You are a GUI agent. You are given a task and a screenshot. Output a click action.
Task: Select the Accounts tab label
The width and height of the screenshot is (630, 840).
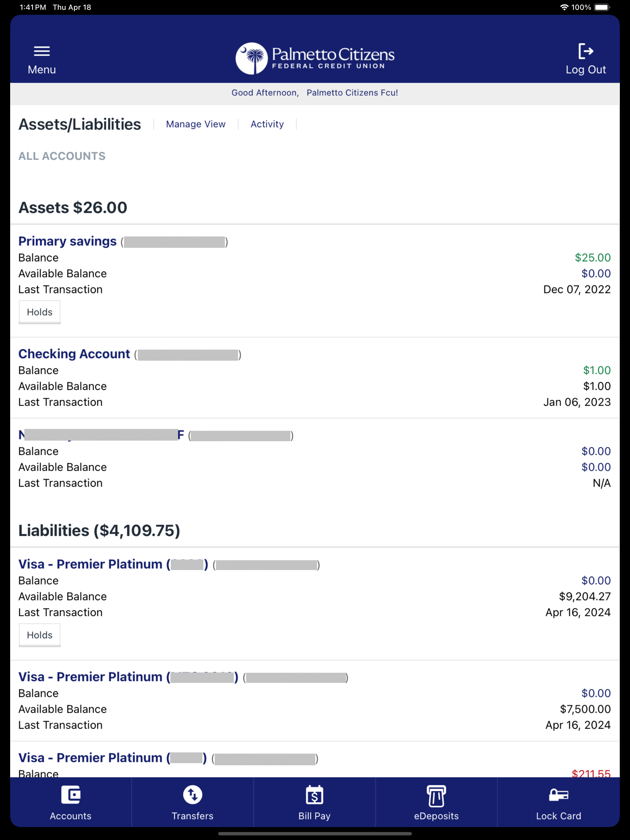tap(71, 816)
